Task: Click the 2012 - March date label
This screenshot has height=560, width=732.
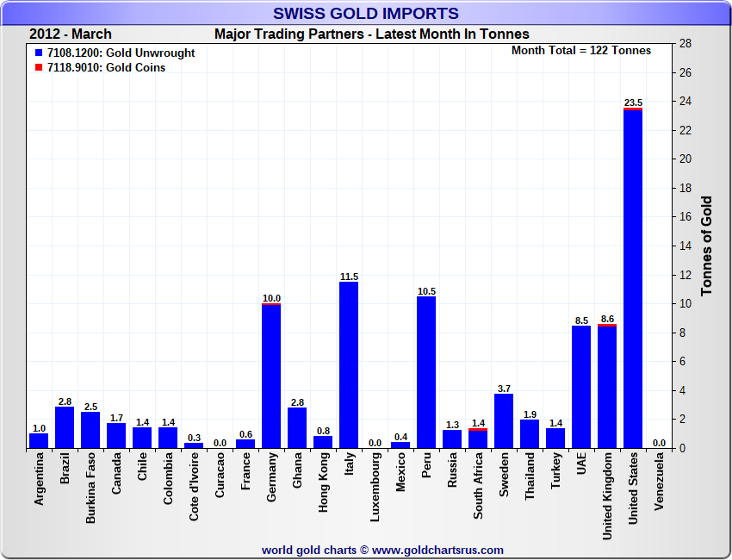Action: click(70, 34)
